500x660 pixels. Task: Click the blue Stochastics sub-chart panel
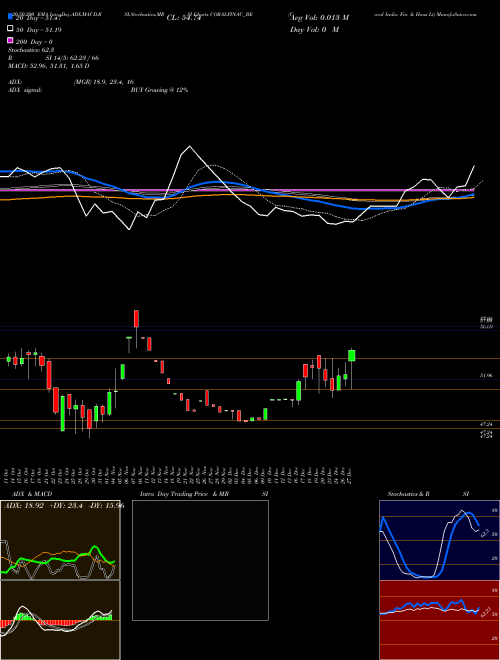point(439,540)
